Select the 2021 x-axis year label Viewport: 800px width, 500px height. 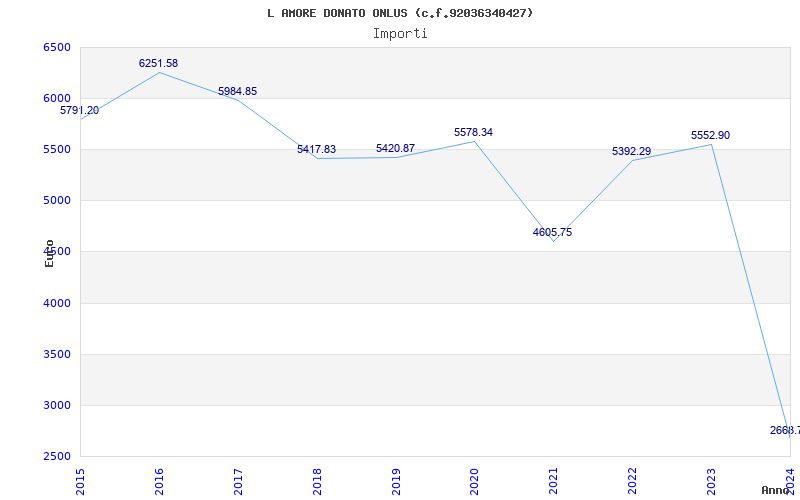554,481
